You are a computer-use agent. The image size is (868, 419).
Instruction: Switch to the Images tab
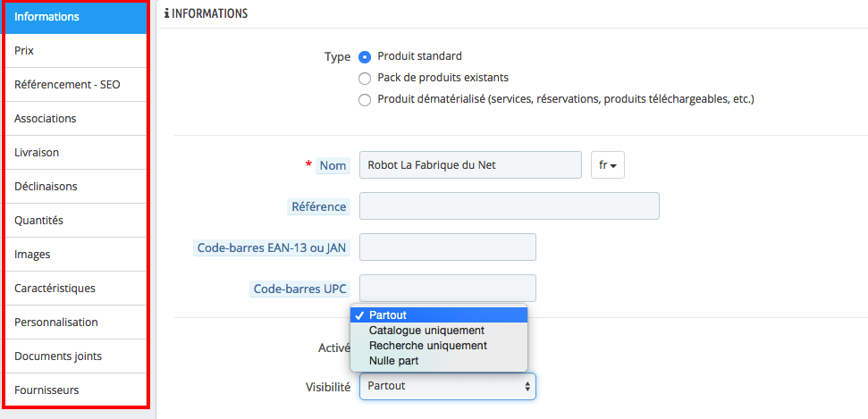coord(75,255)
